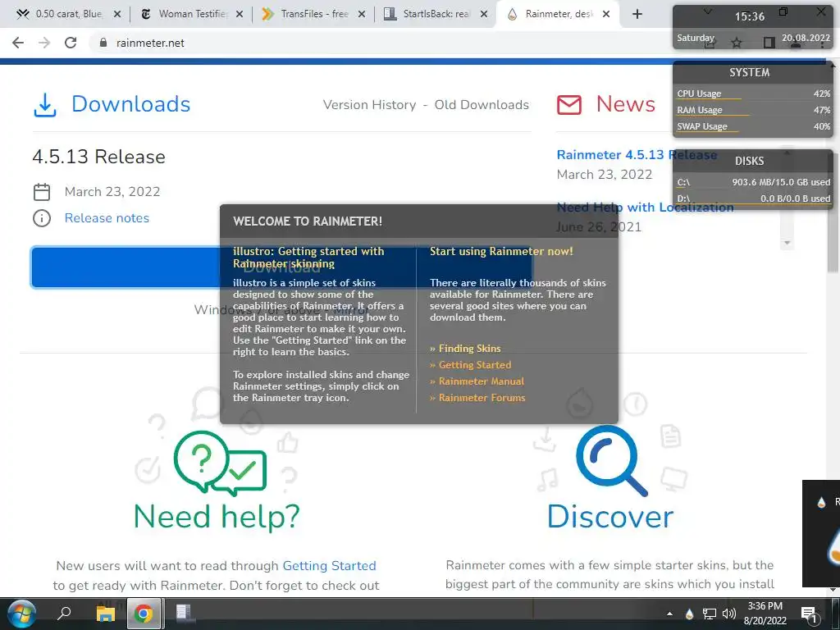This screenshot has height=630, width=840.
Task: Click 'illustro: Getting started with Rainmeter skinning' heading
Action: (x=308, y=257)
